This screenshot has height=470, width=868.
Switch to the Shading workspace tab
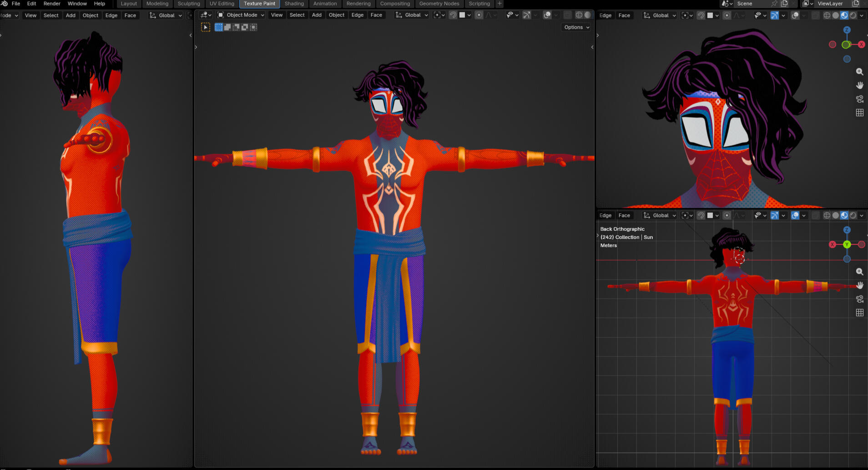(x=294, y=4)
